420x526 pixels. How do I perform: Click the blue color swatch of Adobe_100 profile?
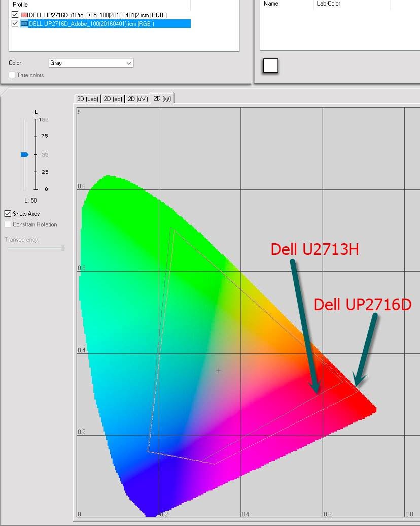(x=24, y=23)
